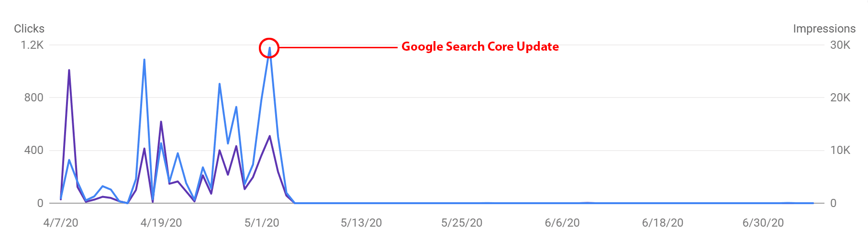Click the 6/6/20 date label

coord(562,223)
